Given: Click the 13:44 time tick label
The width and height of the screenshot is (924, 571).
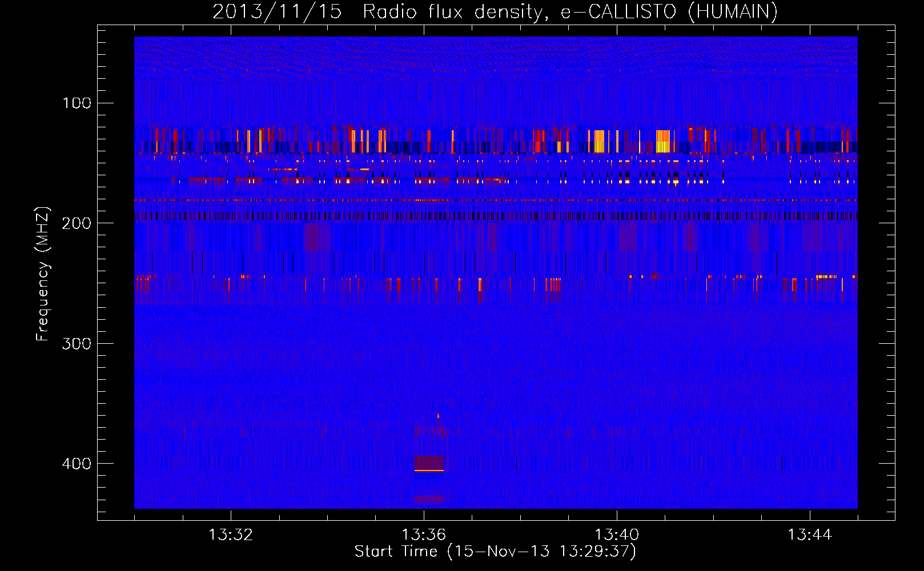Looking at the screenshot, I should click(x=810, y=534).
